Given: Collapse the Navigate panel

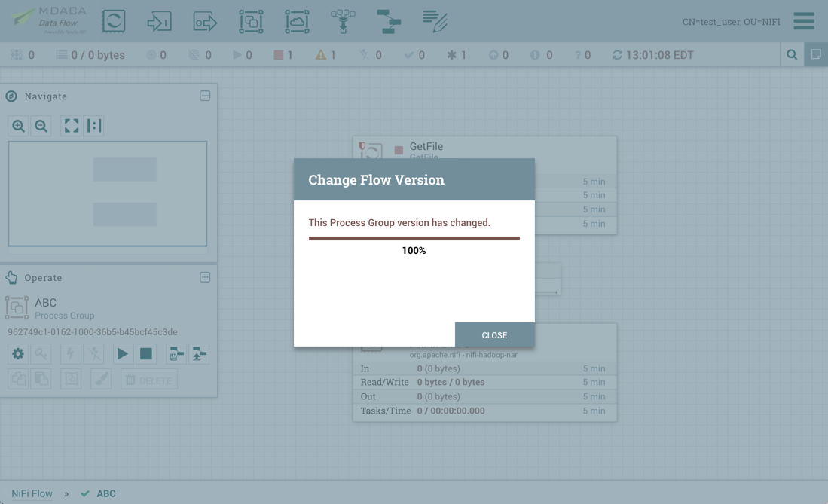Looking at the screenshot, I should click(204, 96).
